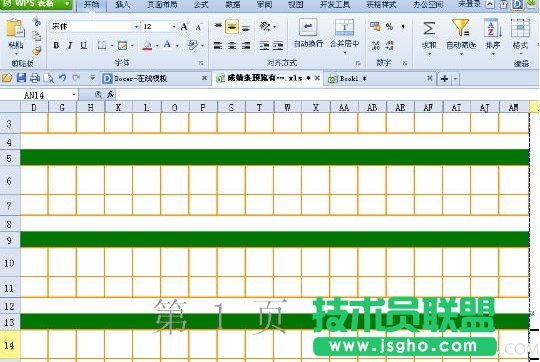Screen dimensions: 540x362
Task: Click the insert function fx button
Action: pyautogui.click(x=111, y=94)
